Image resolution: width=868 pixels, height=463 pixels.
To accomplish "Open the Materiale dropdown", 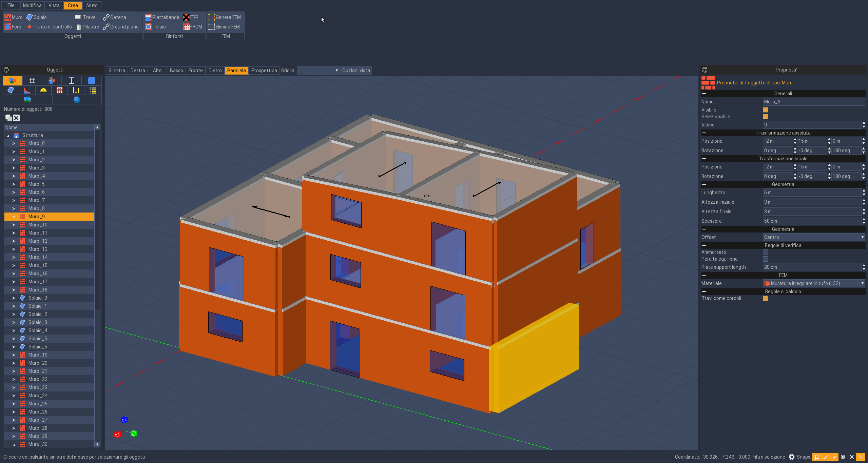I will tap(813, 283).
